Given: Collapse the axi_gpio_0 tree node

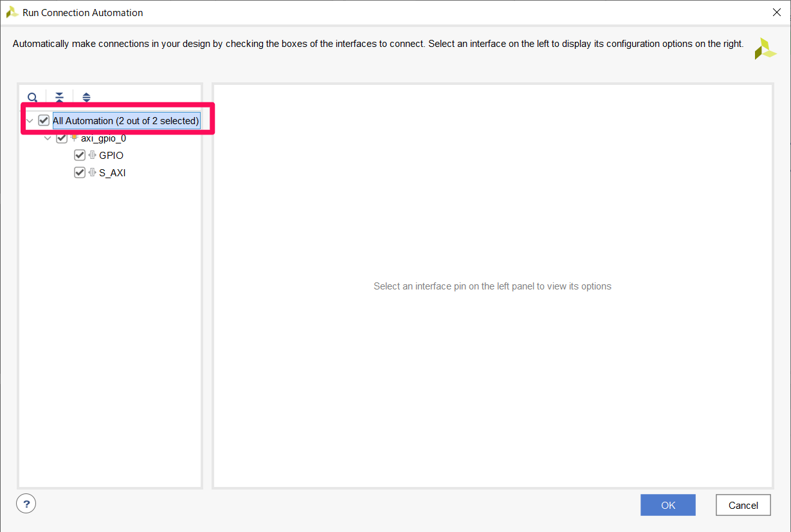Looking at the screenshot, I should tap(48, 138).
